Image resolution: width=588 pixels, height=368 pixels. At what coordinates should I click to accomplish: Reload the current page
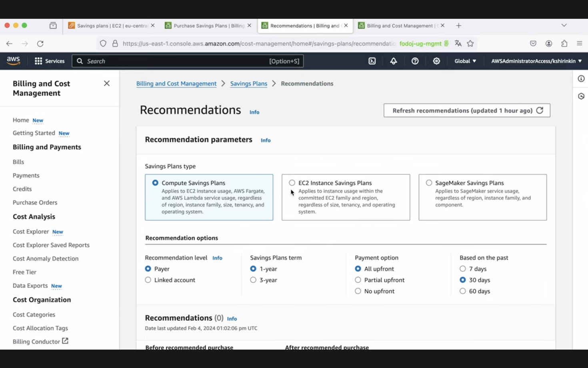click(40, 44)
